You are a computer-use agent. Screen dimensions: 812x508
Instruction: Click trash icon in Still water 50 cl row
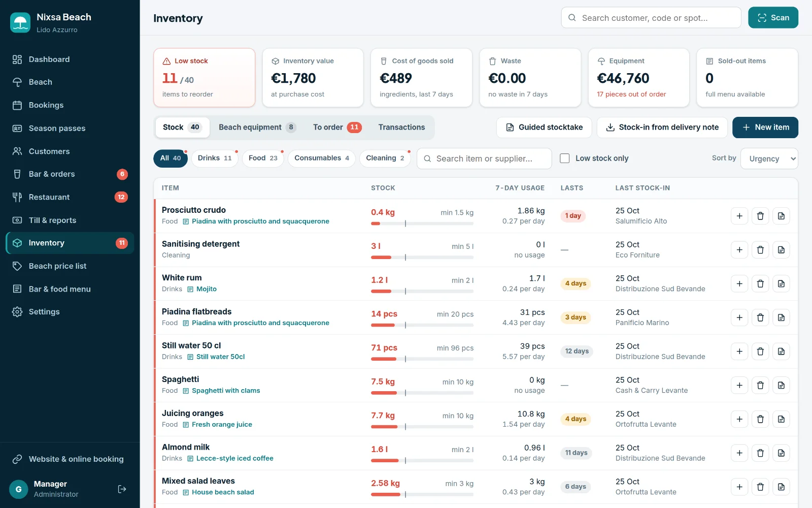(x=760, y=352)
